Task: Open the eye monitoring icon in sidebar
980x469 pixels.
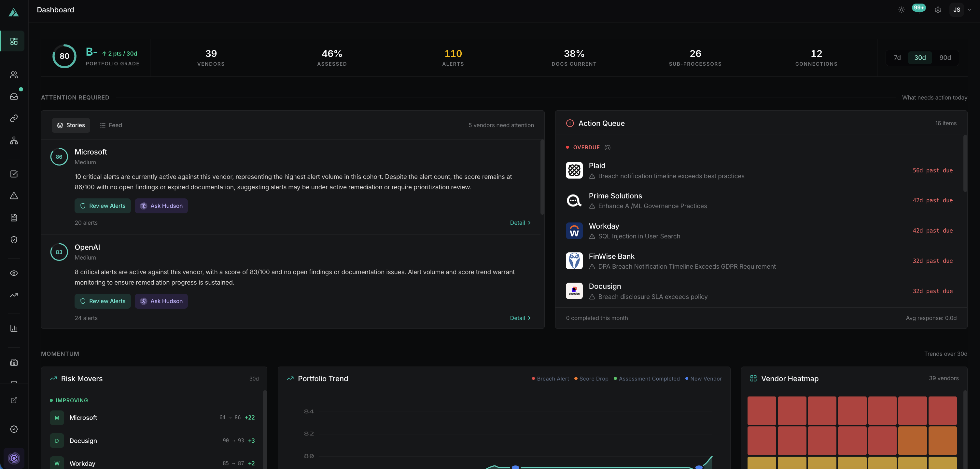Action: 14,273
